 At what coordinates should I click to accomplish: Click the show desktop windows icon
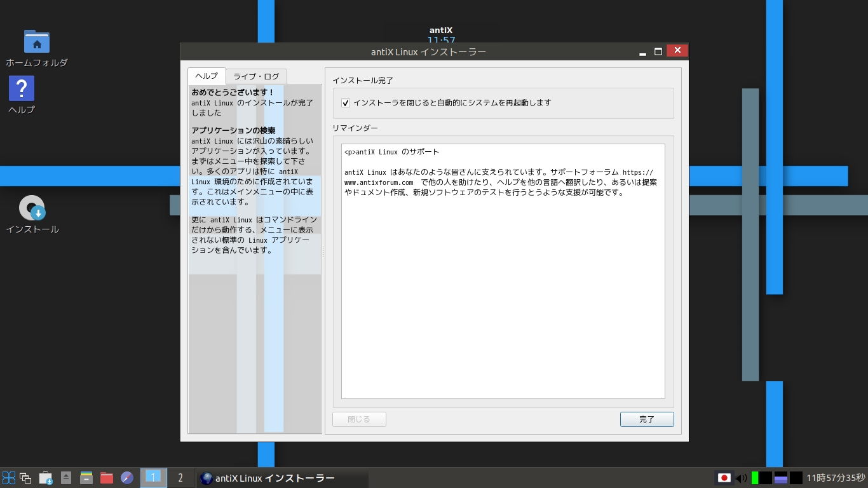coord(25,478)
